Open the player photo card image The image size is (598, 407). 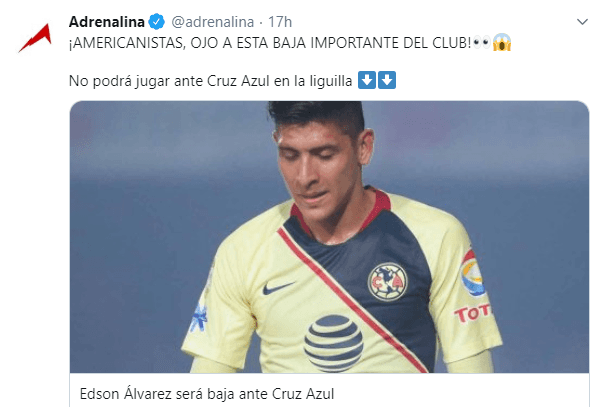(x=330, y=237)
